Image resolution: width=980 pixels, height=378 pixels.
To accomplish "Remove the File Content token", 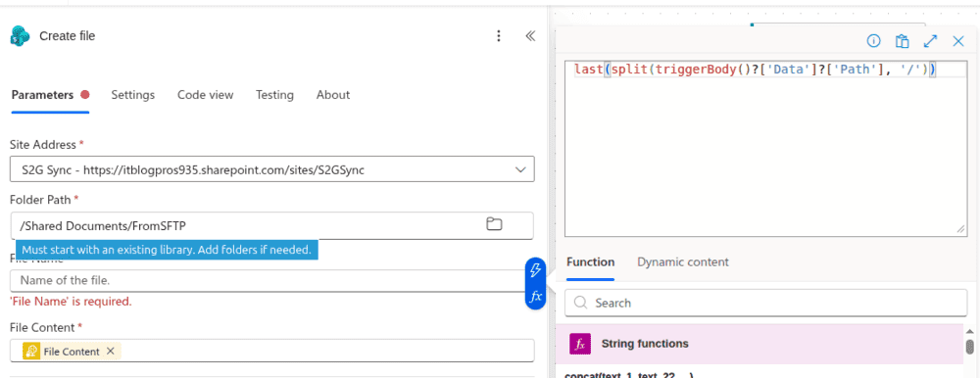I will (110, 352).
